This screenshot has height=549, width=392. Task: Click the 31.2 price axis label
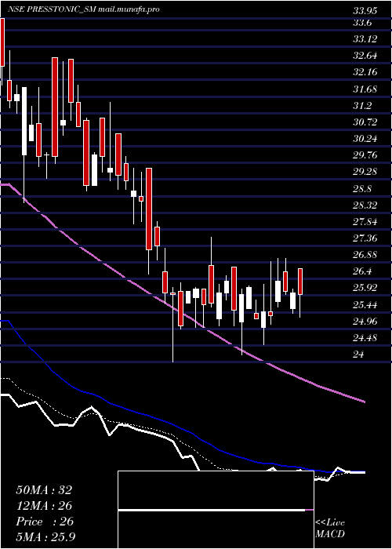[x=362, y=106]
